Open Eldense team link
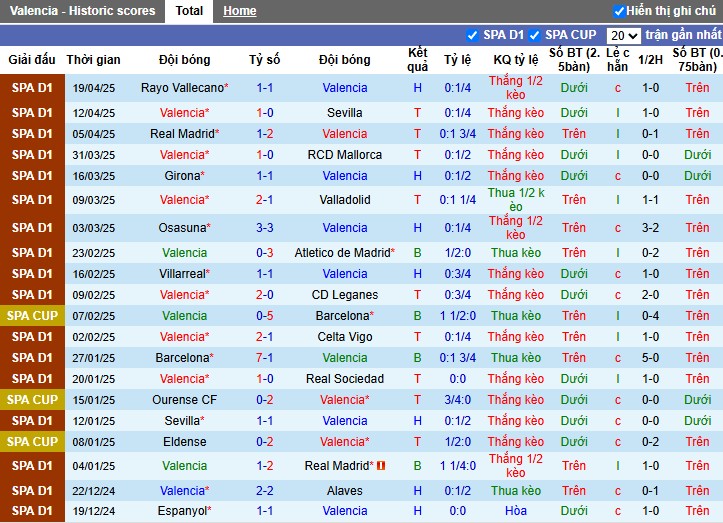The height and width of the screenshot is (523, 723). [x=184, y=441]
